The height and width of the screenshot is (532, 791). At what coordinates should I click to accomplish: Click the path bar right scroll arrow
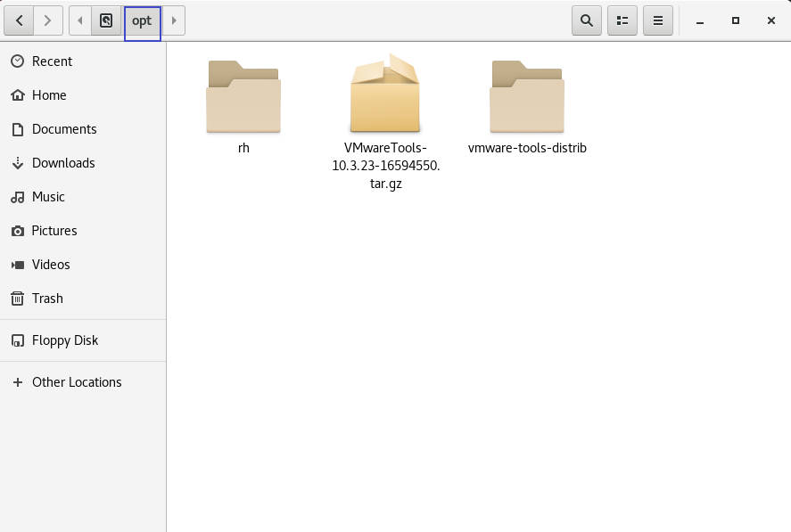(174, 20)
